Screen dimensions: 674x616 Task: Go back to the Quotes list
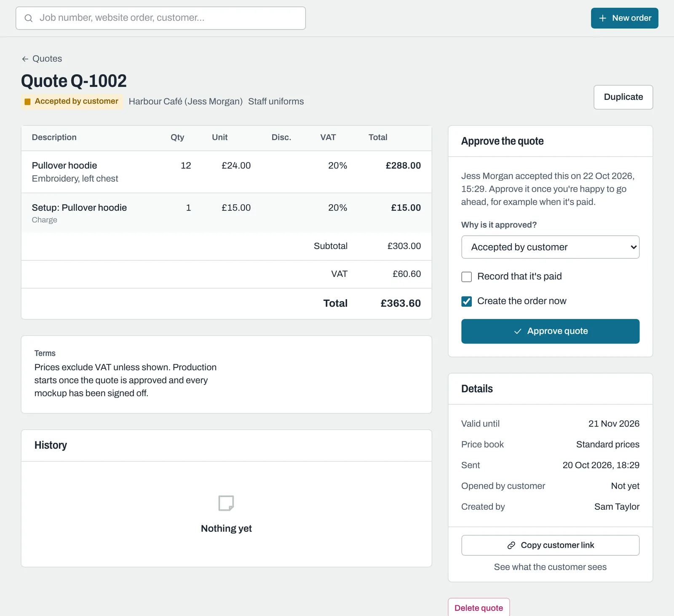(x=42, y=59)
